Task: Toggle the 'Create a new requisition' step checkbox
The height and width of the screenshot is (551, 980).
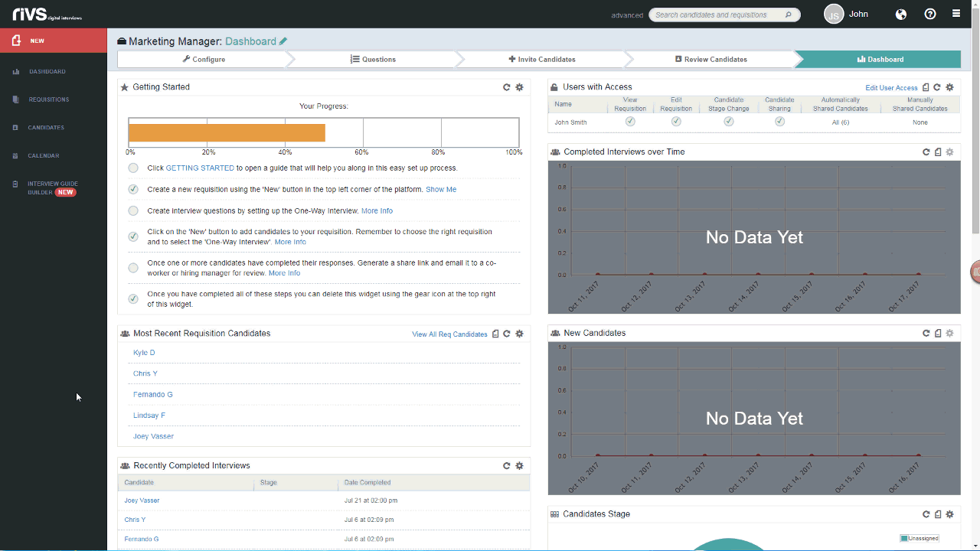Action: point(133,189)
